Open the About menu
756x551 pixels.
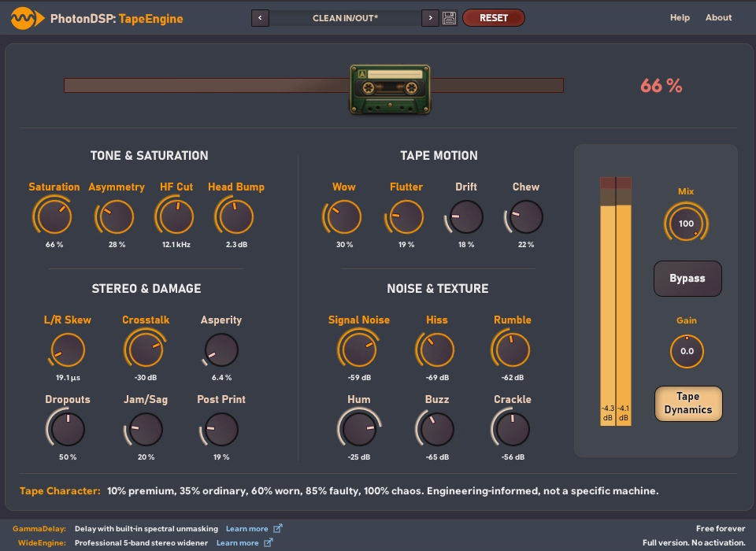coord(718,17)
